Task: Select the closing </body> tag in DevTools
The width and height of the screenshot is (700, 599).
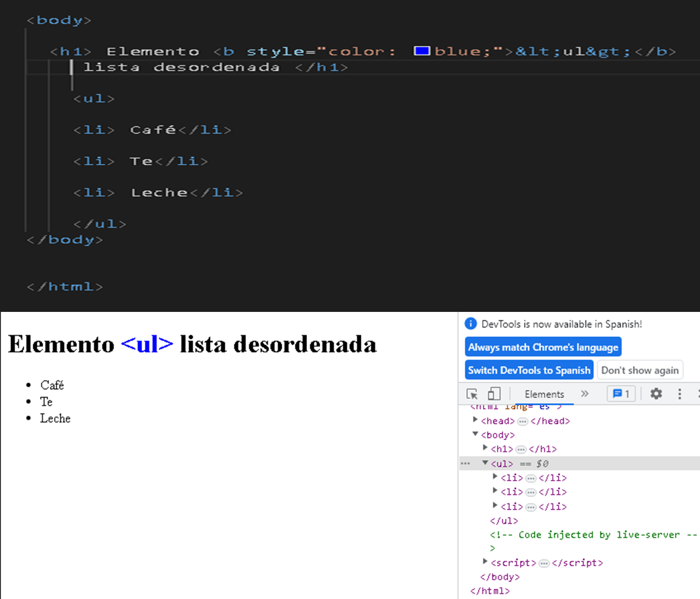Action: [500, 577]
